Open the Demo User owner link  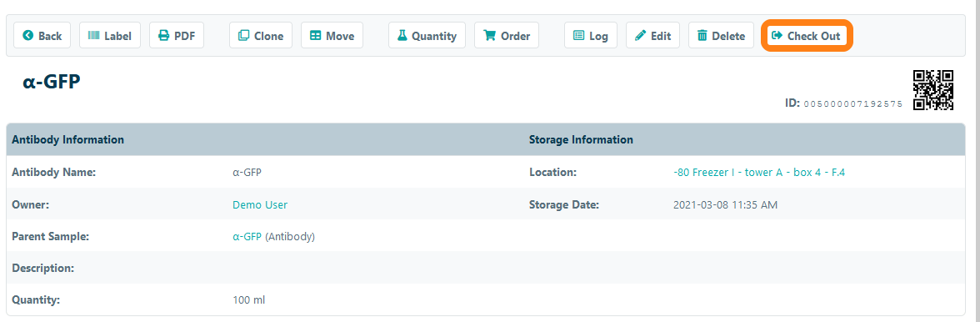coord(260,204)
